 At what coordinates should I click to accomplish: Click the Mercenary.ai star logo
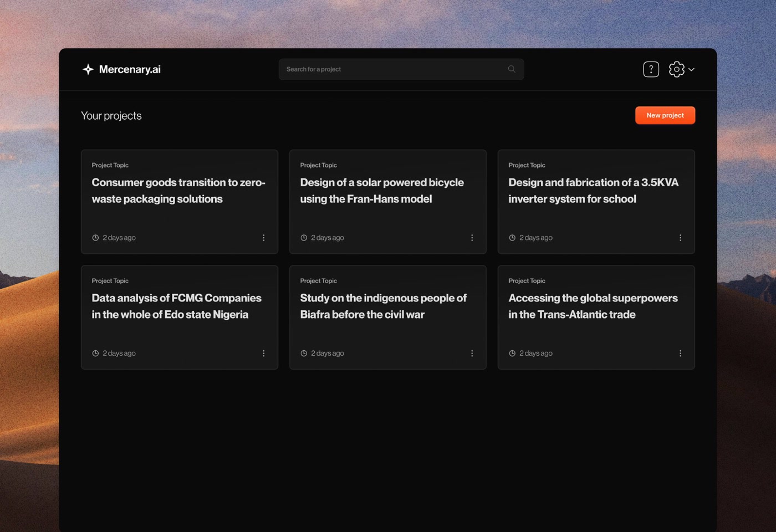[x=88, y=69]
